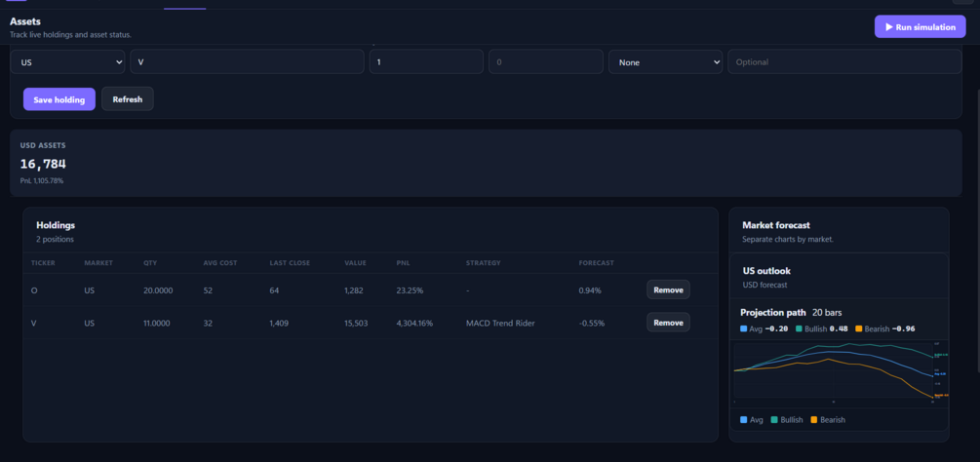Viewport: 980px width, 462px height.
Task: Click blue Avg swatch in projection stats
Action: click(x=744, y=328)
